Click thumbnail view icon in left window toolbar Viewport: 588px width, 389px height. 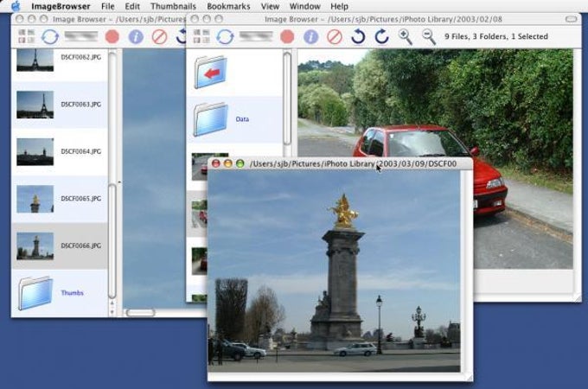(26, 36)
